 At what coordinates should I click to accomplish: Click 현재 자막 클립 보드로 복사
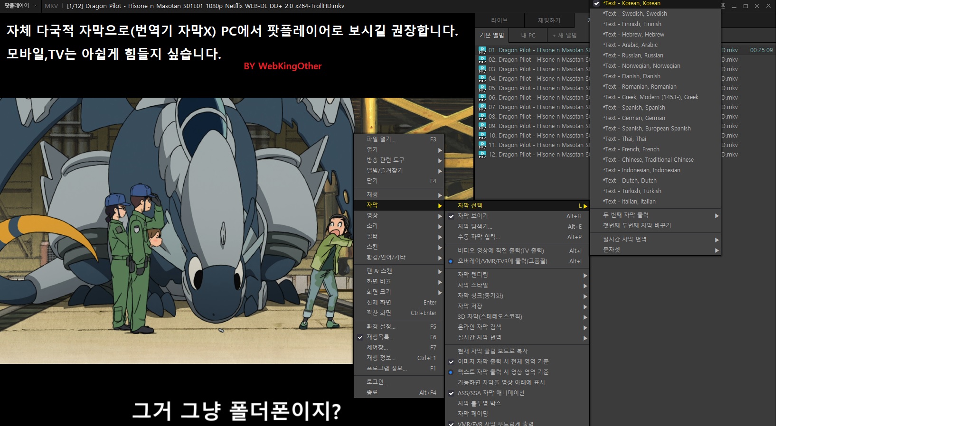(x=517, y=351)
